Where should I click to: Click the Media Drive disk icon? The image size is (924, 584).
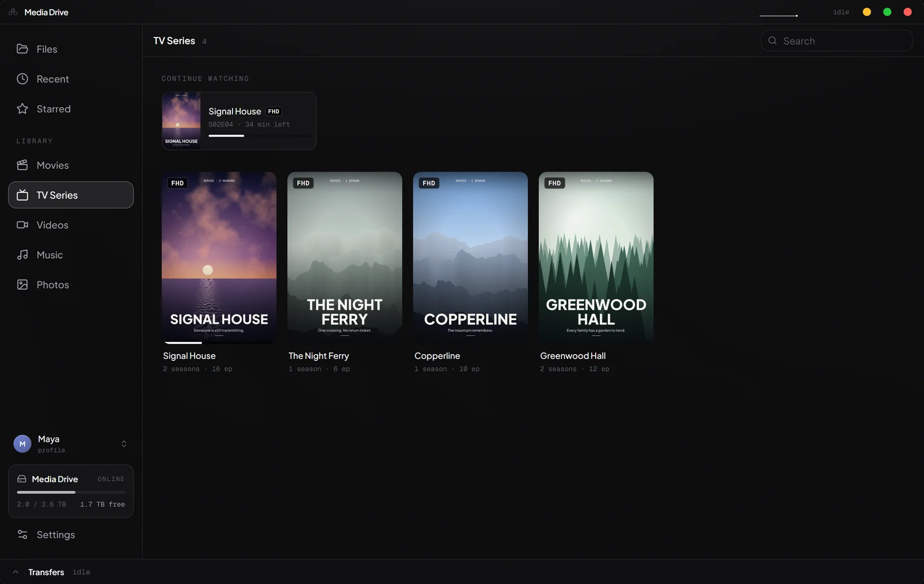[22, 479]
